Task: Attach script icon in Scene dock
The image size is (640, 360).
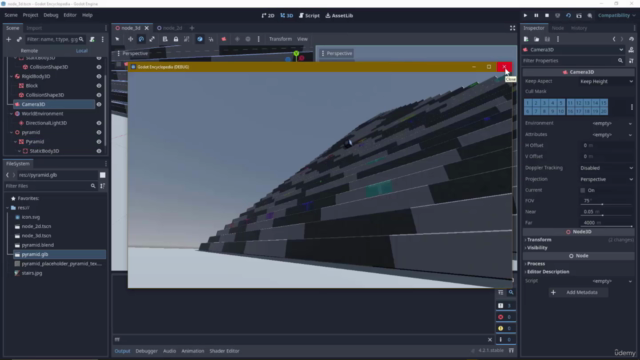Action: 92,40
